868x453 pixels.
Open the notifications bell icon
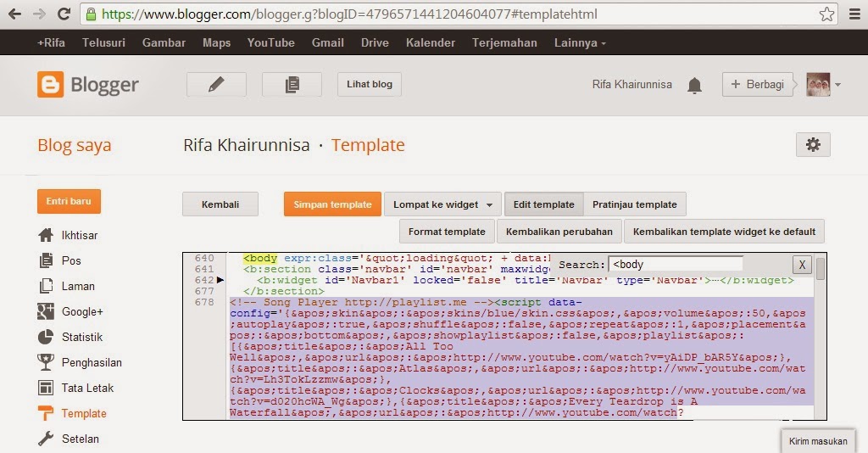click(x=694, y=85)
